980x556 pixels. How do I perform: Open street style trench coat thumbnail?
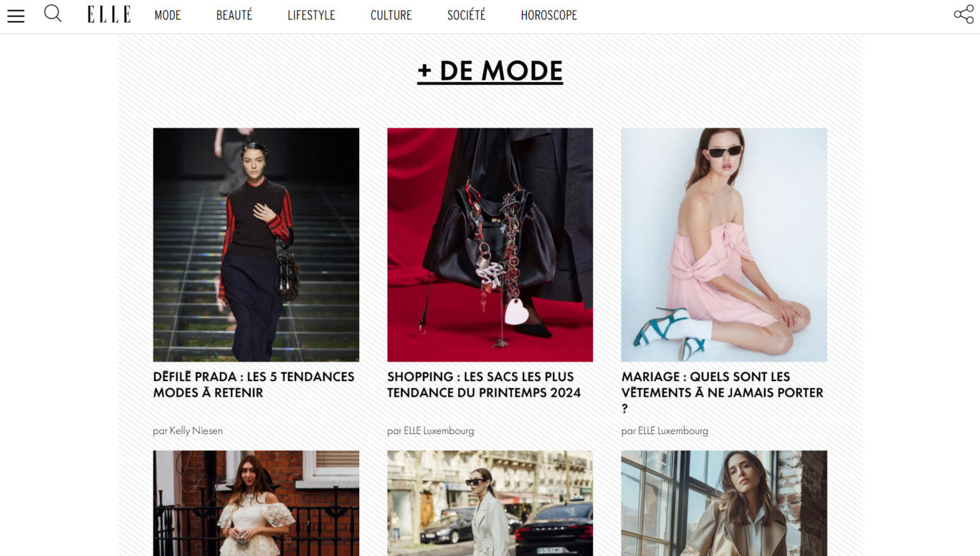click(x=490, y=503)
